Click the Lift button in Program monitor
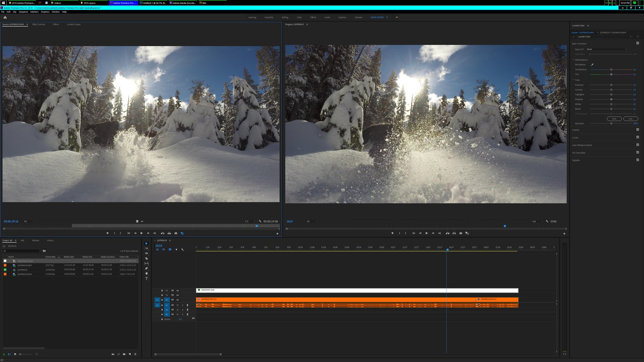Viewport: 644px width, 362px height. click(x=448, y=233)
